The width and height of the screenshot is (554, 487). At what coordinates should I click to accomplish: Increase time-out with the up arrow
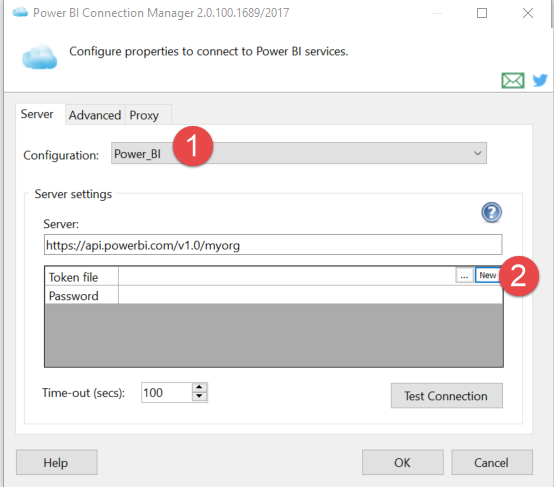click(199, 388)
